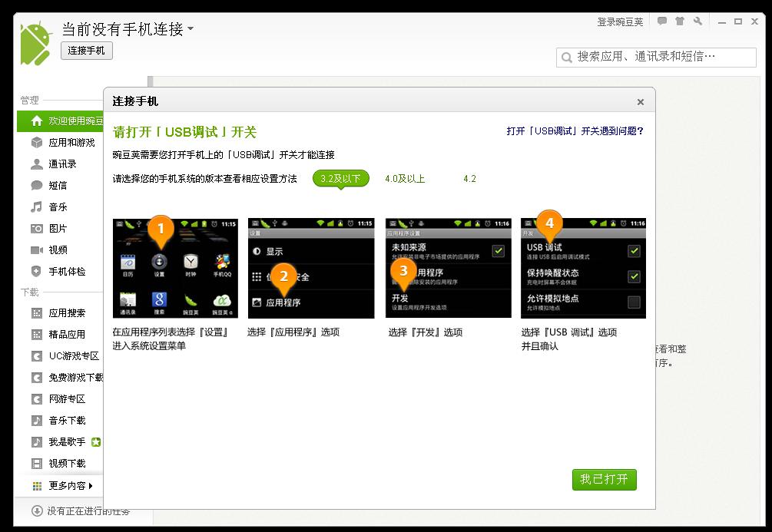This screenshot has width=772, height=532.
Task: Click the step 1 settings screenshot thumbnail
Action: [175, 268]
